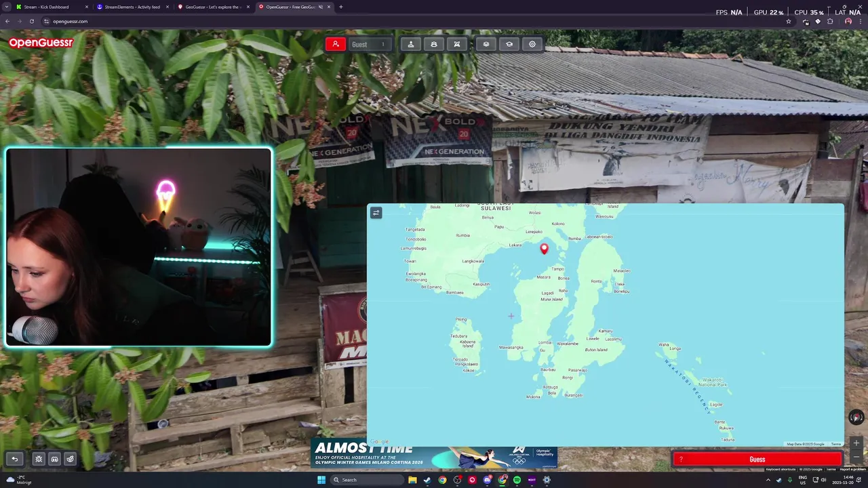Click the crossed-swords challenge icon
This screenshot has width=868, height=488.
tap(457, 44)
